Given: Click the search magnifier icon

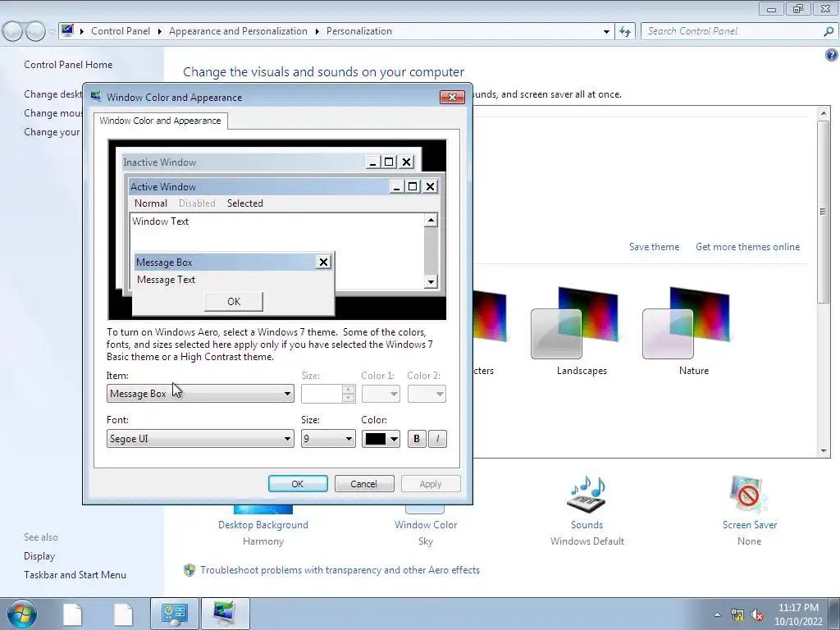Looking at the screenshot, I should (829, 31).
